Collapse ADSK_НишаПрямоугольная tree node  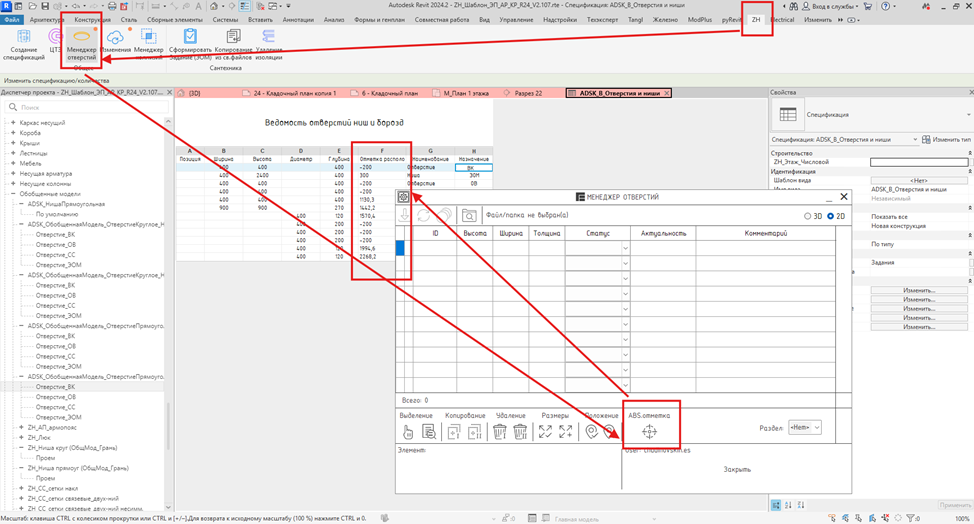point(21,204)
